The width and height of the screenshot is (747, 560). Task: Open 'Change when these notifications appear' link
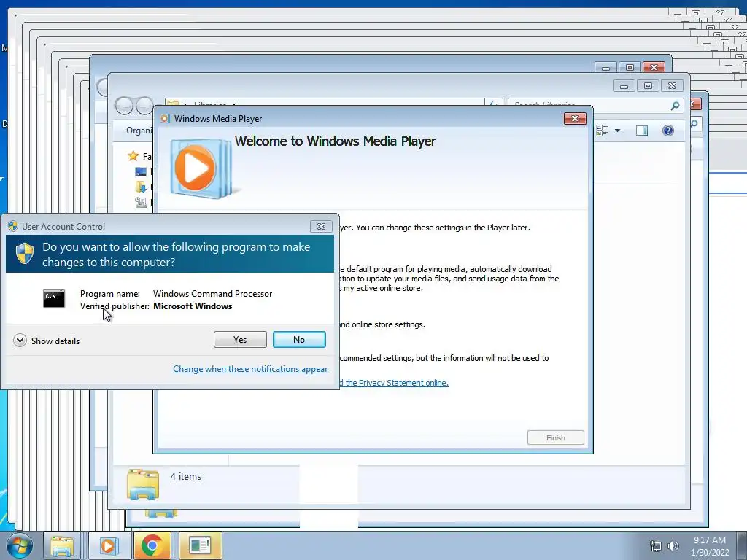click(250, 368)
